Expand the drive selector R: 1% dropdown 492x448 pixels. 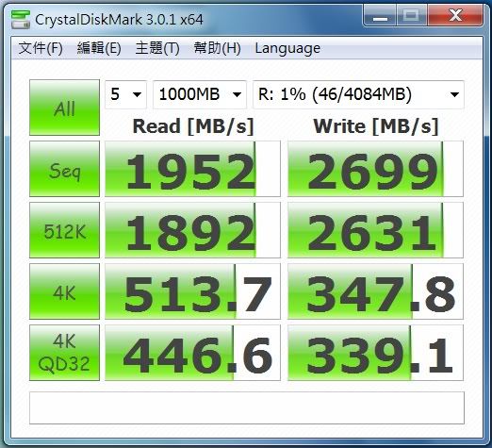(358, 94)
